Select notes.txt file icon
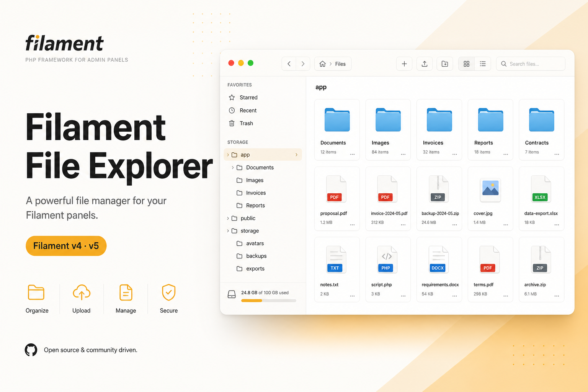 click(336, 260)
